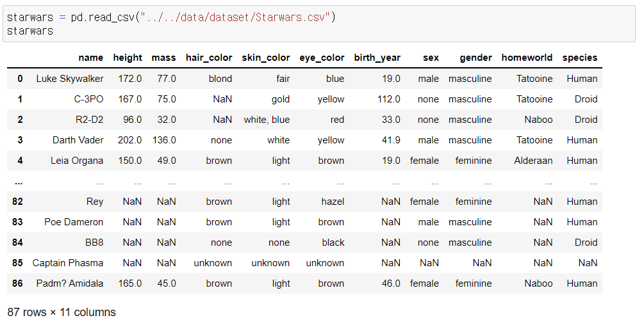This screenshot has width=644, height=327.
Task: Click 'Tatooine' homeworld in Luke Skywalker row
Action: [x=534, y=79]
